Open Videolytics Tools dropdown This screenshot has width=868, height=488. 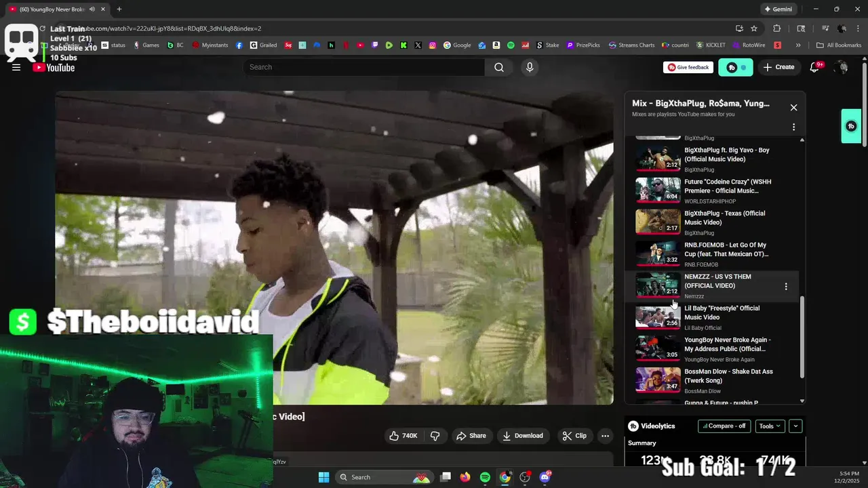[770, 426]
